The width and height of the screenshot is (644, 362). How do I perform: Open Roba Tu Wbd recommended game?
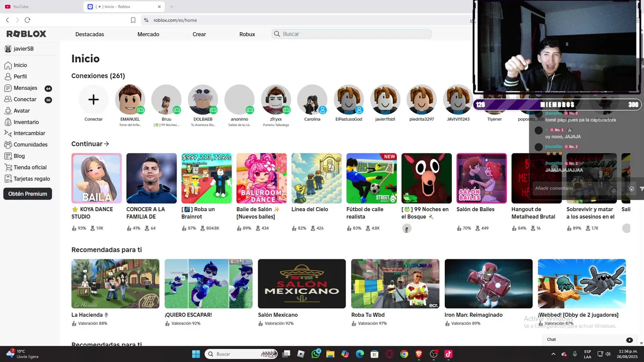point(395,284)
